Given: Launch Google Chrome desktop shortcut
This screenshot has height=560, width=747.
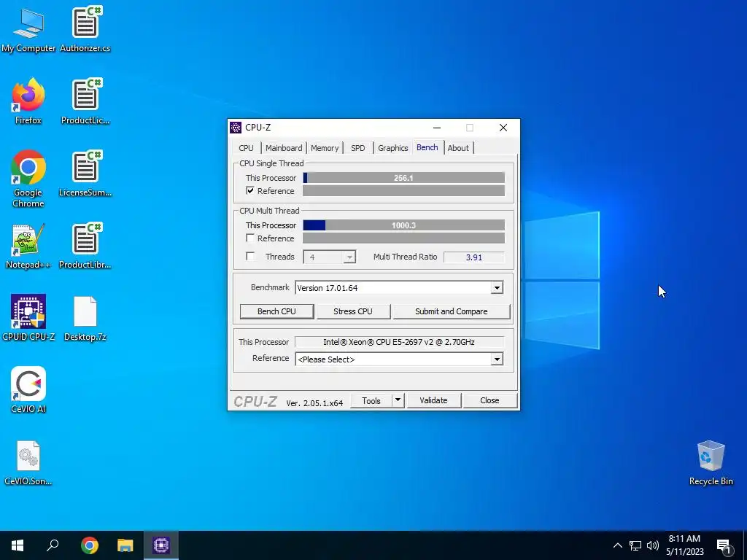Looking at the screenshot, I should (x=28, y=179).
